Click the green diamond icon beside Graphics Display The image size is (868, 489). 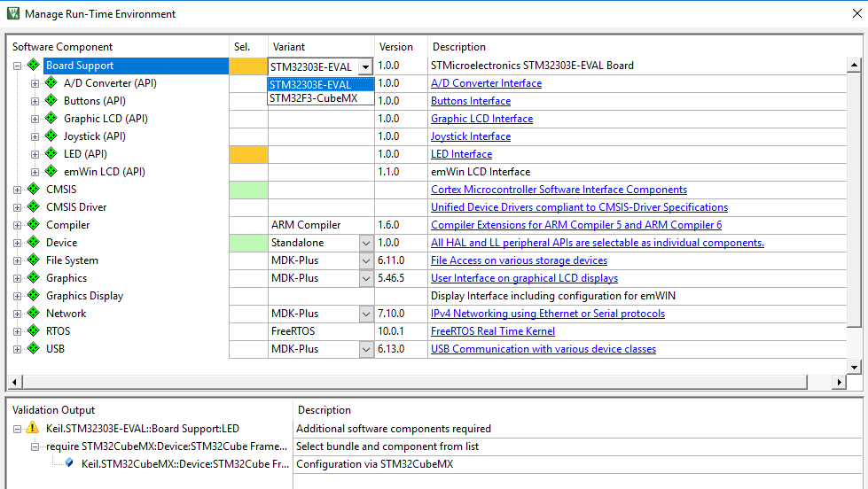[x=34, y=295]
